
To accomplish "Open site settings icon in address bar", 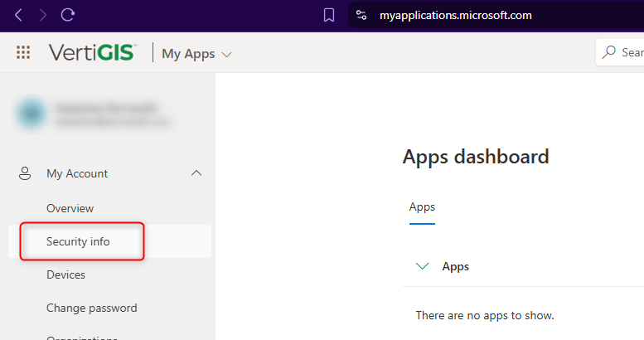I will (x=361, y=15).
